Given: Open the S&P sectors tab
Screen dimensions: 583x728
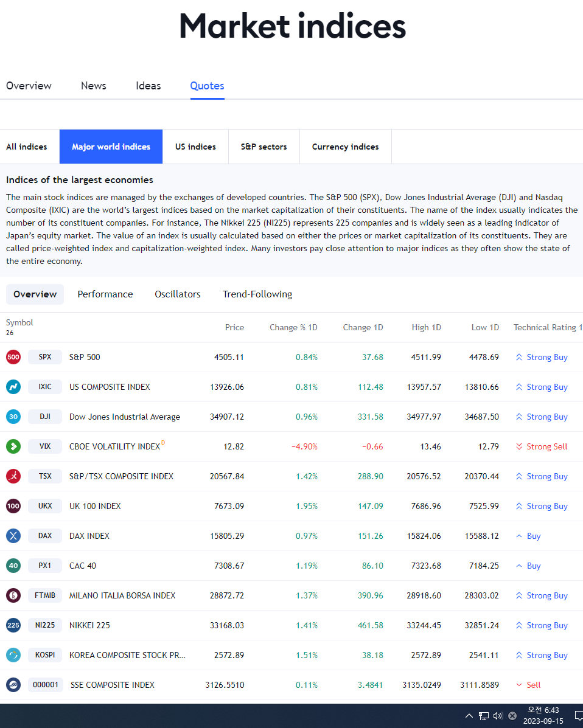Looking at the screenshot, I should [x=264, y=147].
